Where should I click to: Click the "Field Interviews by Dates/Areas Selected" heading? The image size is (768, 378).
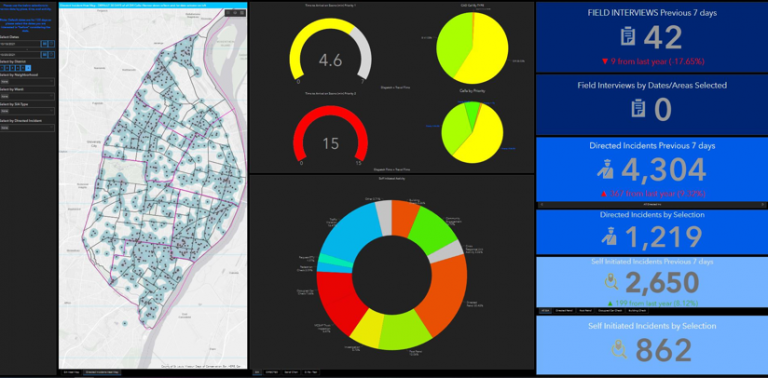click(x=652, y=85)
